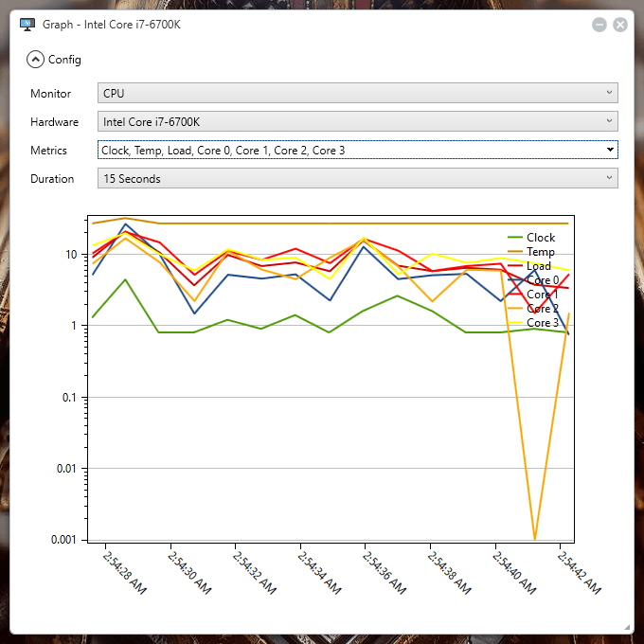Click the 2:54:34 AM time axis label
This screenshot has height=644, width=644.
319,573
